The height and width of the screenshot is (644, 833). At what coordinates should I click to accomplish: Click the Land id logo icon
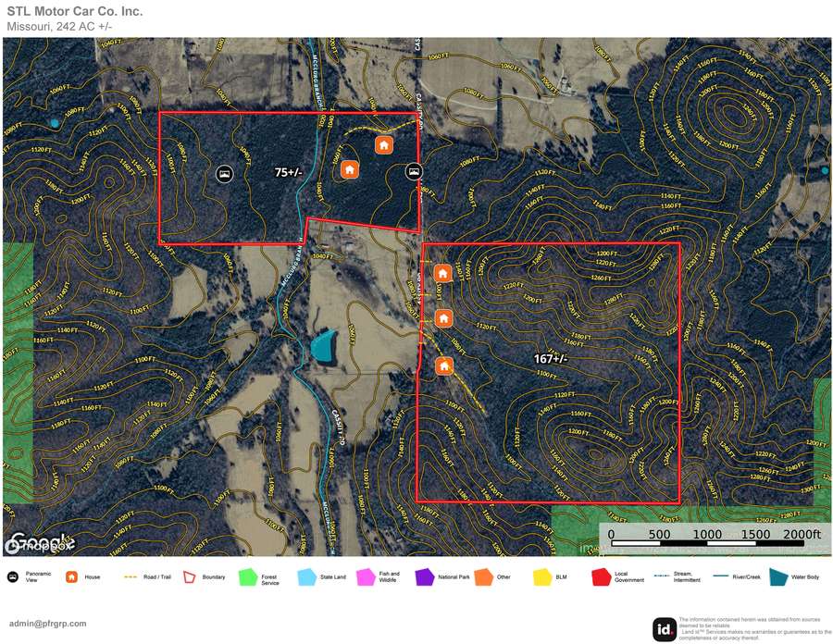click(663, 629)
